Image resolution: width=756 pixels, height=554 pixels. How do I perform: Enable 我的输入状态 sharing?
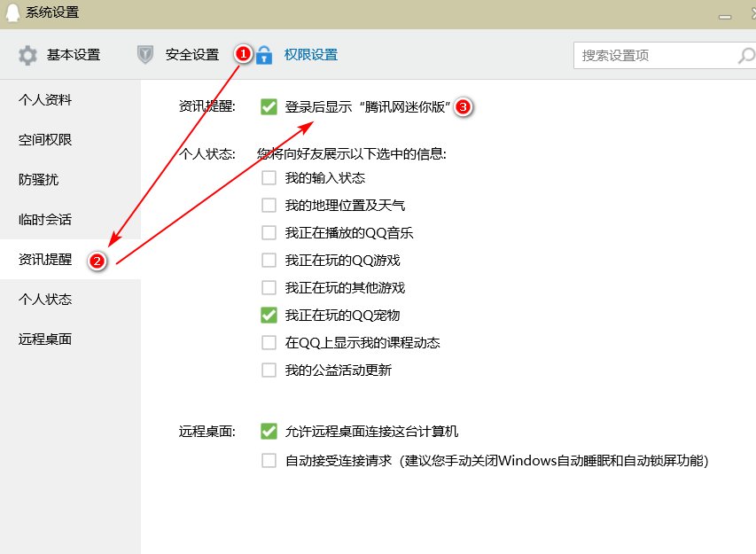pyautogui.click(x=269, y=177)
